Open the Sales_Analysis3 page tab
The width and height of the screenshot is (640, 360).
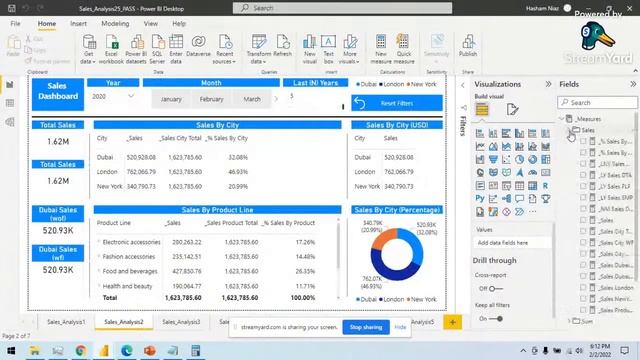pyautogui.click(x=181, y=322)
